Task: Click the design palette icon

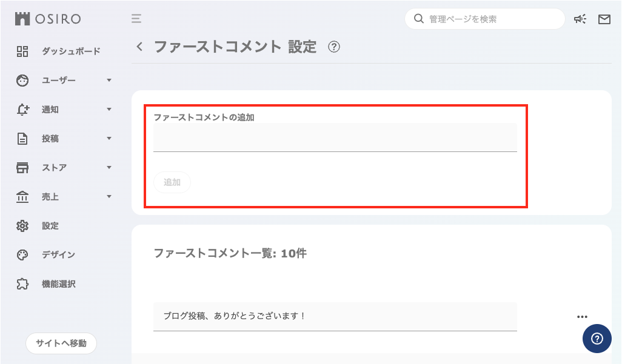Action: pos(22,254)
